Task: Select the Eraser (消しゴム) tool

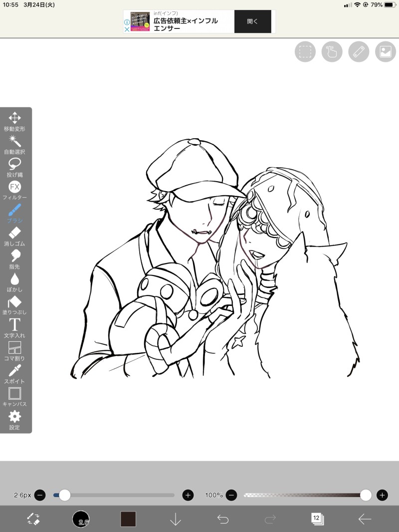Action: [14, 237]
